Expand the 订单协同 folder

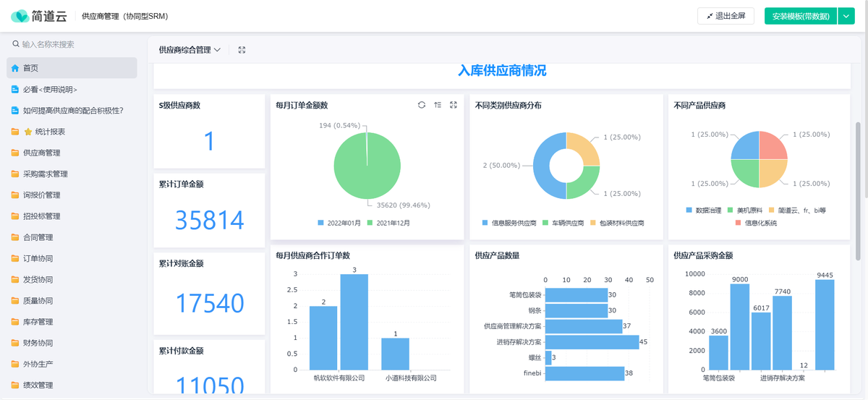(x=72, y=258)
